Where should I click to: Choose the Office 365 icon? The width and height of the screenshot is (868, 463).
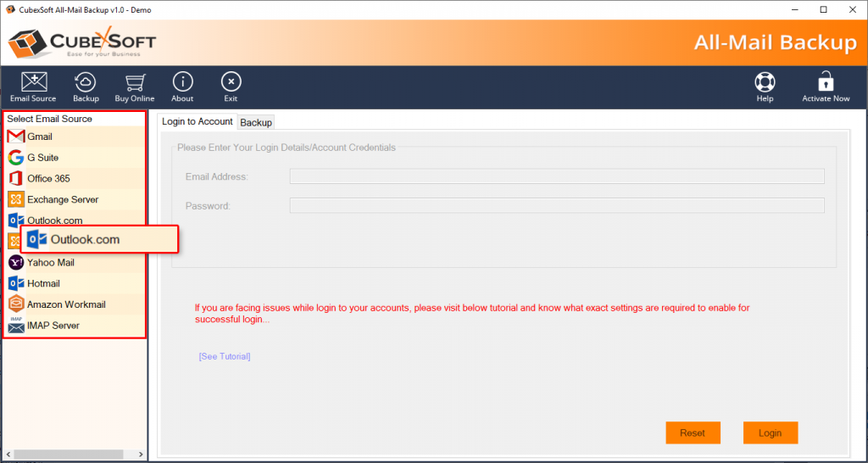click(x=17, y=178)
